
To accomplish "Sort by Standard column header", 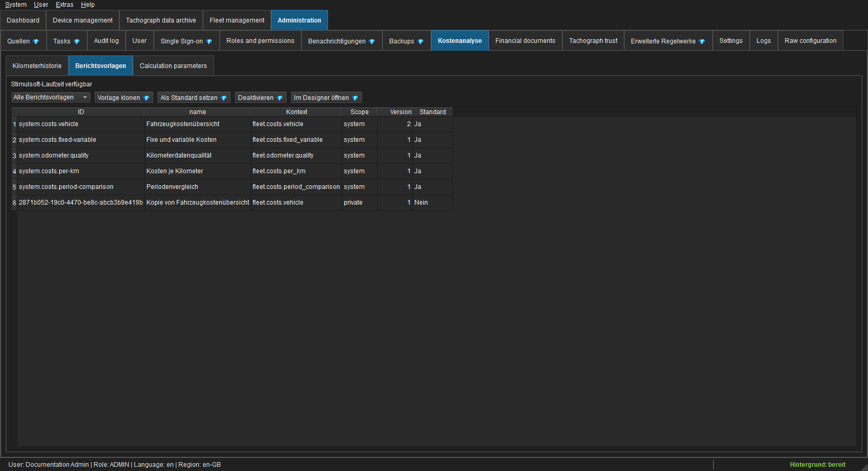I will click(x=433, y=112).
